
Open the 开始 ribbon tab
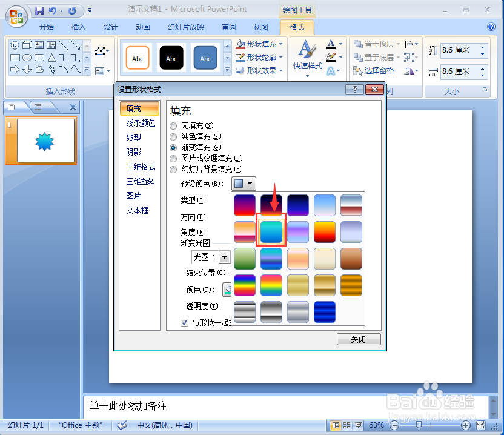[x=47, y=27]
